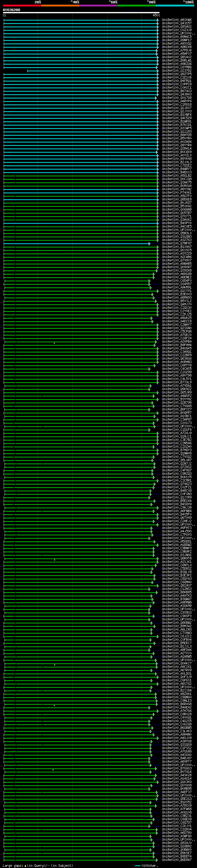Select the UniRef100_Q8DGE8 label
This screenshot has height=868, width=197.
[176, 200]
